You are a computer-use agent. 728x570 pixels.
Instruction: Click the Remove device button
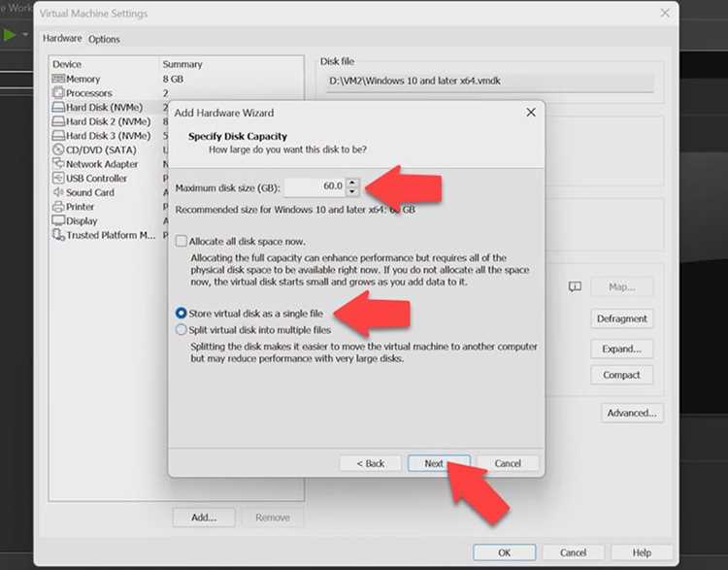(x=273, y=517)
